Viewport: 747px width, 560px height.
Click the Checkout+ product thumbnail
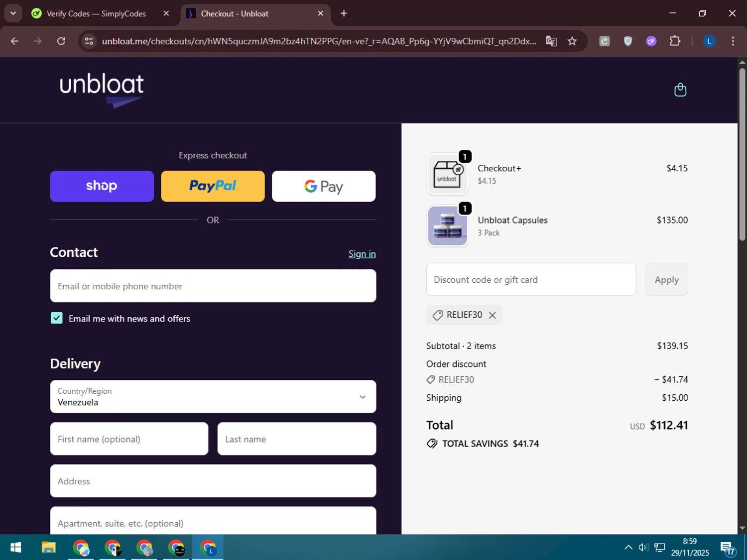[447, 174]
